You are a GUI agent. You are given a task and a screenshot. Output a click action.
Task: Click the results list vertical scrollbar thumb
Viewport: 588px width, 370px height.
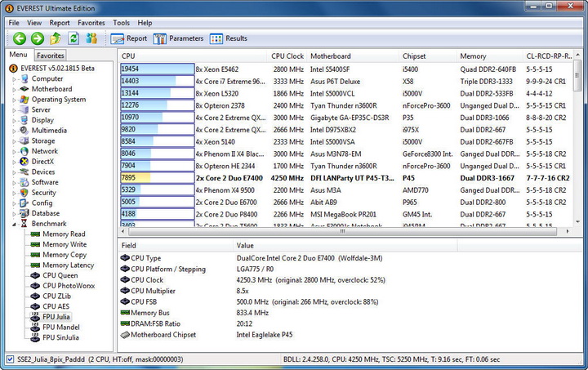[577, 75]
